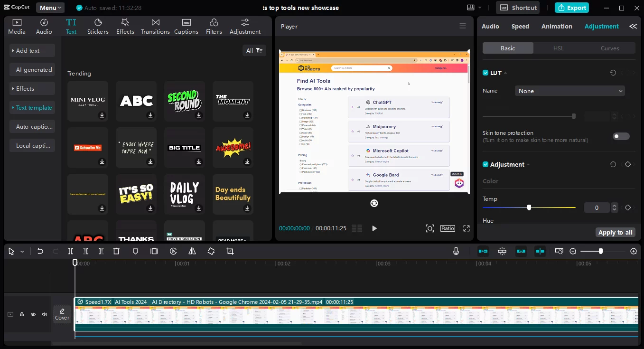The width and height of the screenshot is (644, 349).
Task: Click the Delete trash icon
Action: pos(116,251)
